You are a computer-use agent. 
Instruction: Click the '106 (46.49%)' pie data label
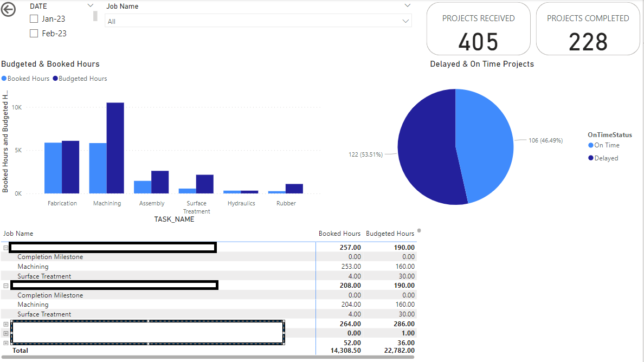click(545, 140)
